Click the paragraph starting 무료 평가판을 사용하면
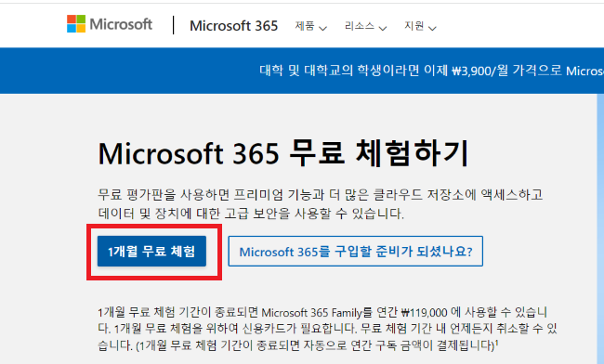Image resolution: width=604 pixels, height=364 pixels. pos(320,204)
